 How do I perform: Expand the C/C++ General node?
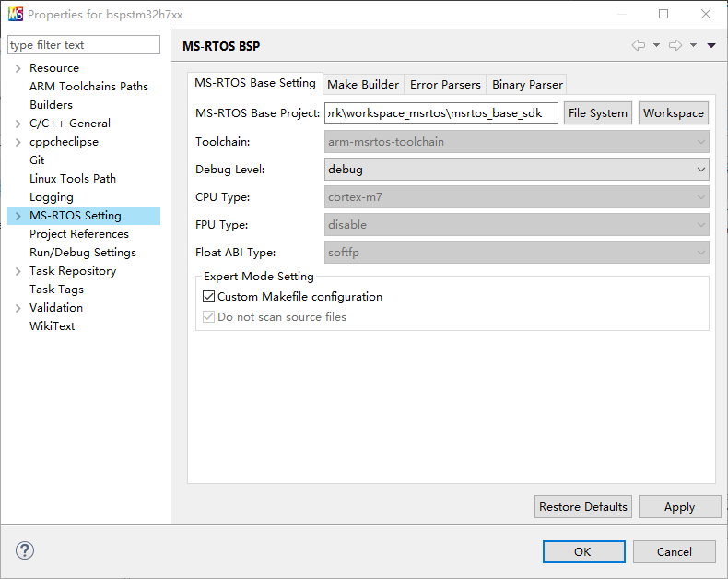click(18, 124)
